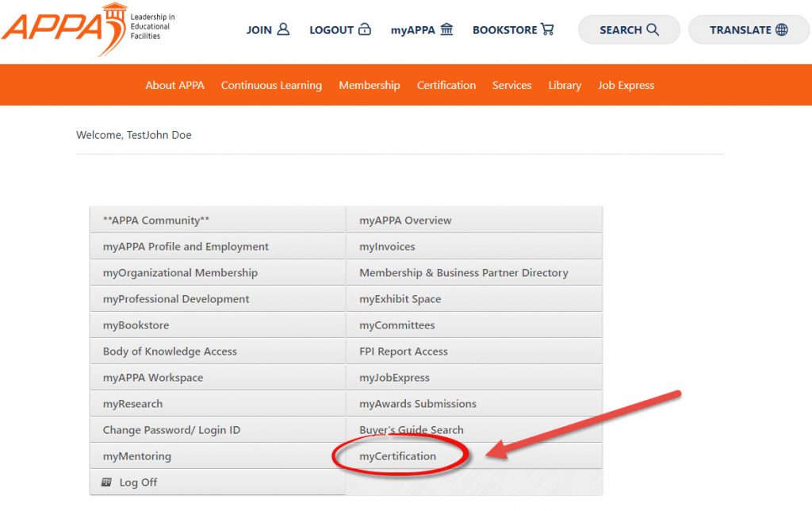Open the Services menu
812x511 pixels.
coord(511,85)
